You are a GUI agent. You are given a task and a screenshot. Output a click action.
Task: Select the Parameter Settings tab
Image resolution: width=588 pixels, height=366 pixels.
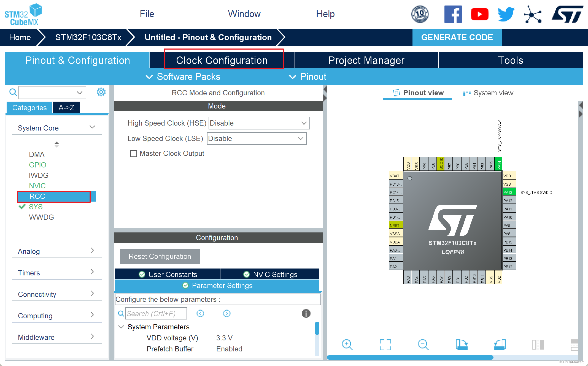(x=217, y=286)
